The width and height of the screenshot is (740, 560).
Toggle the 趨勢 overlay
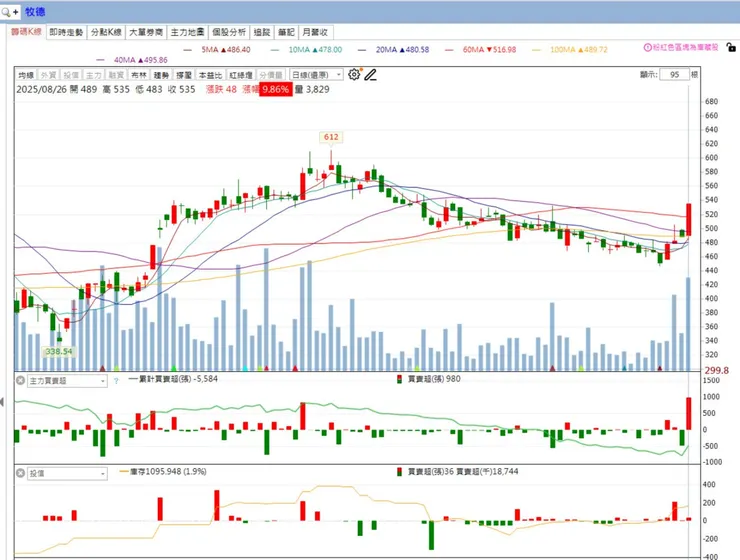pos(161,75)
